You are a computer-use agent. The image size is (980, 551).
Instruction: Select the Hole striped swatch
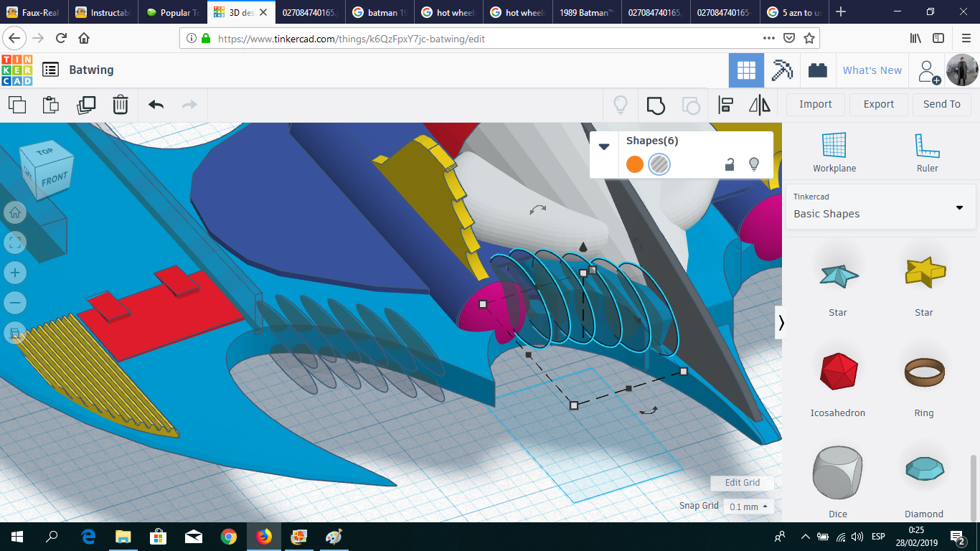(x=659, y=164)
